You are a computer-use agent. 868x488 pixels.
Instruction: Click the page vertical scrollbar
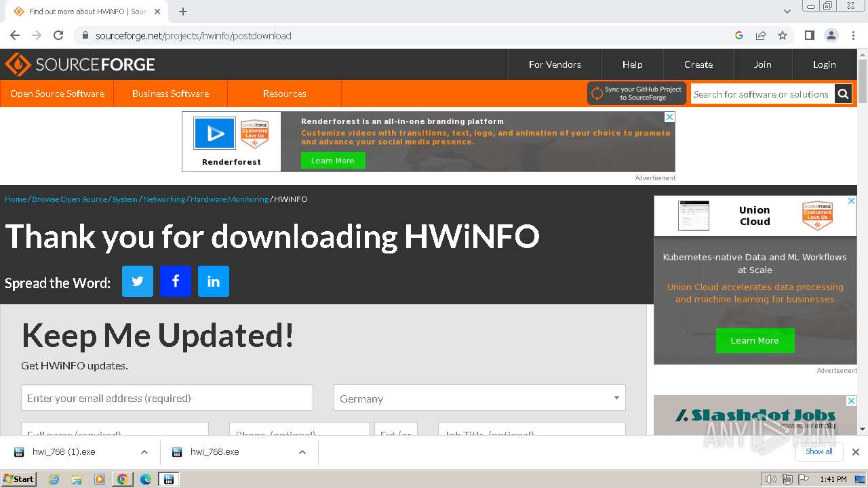click(862, 81)
